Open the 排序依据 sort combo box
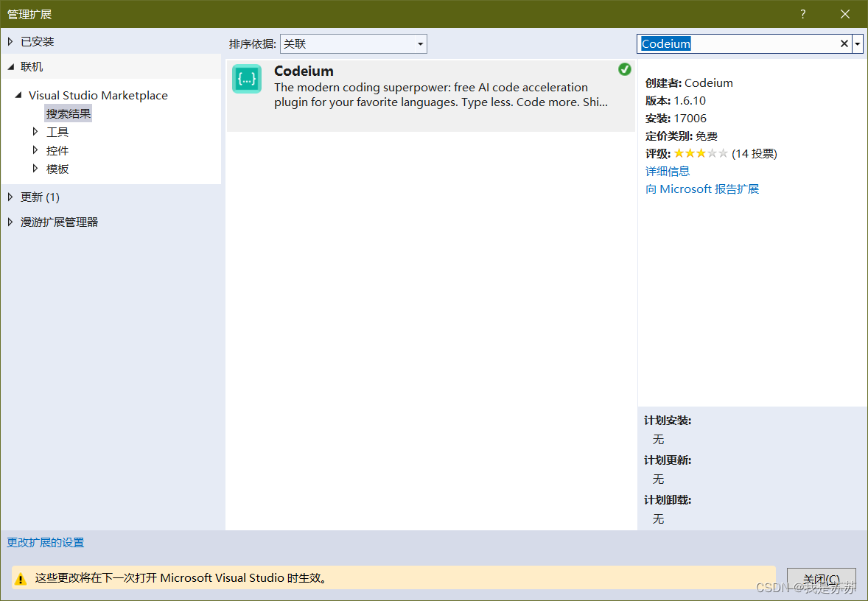The width and height of the screenshot is (868, 601). [353, 43]
